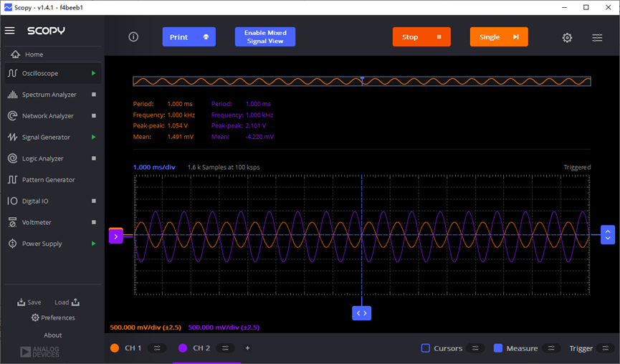Viewport: 620px width, 364px height.
Task: Click the purple CH 2 offset handle
Action: point(116,236)
